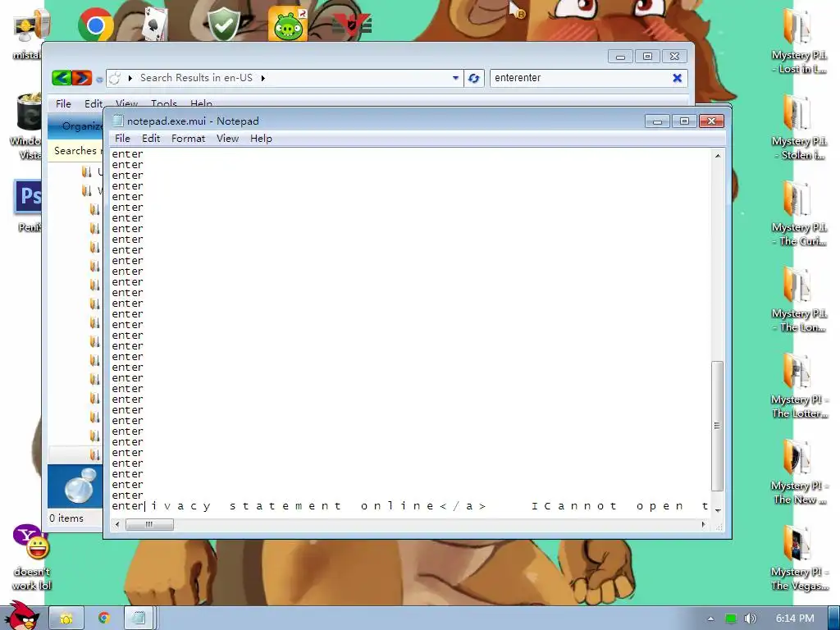Click Notepad scroll down arrow
Image resolution: width=840 pixels, height=630 pixels.
[x=717, y=510]
